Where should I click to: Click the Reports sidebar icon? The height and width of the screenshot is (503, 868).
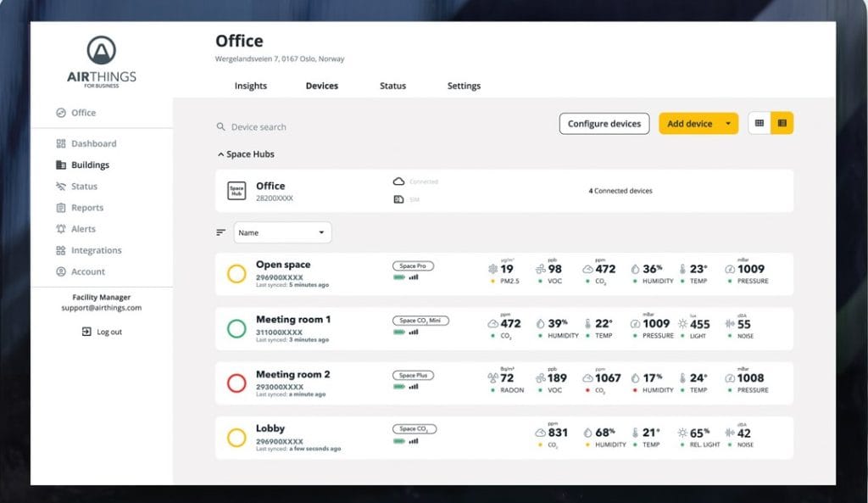[61, 208]
